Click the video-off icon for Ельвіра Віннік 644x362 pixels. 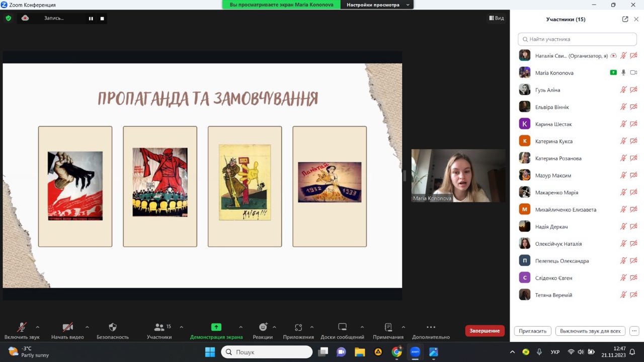(633, 107)
